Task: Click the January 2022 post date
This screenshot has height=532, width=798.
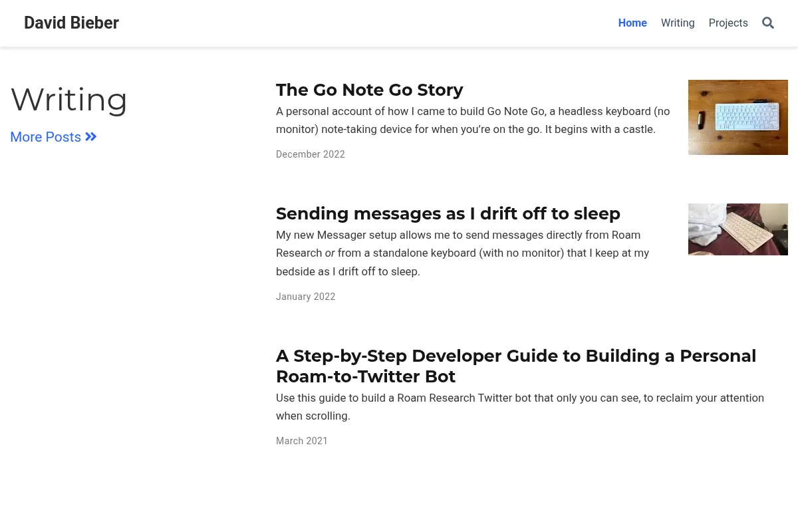Action: (306, 297)
